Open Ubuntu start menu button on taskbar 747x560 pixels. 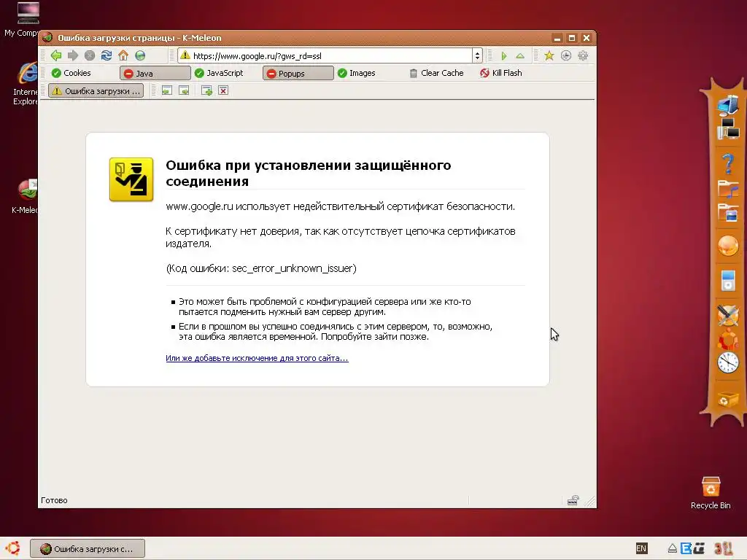click(x=12, y=548)
